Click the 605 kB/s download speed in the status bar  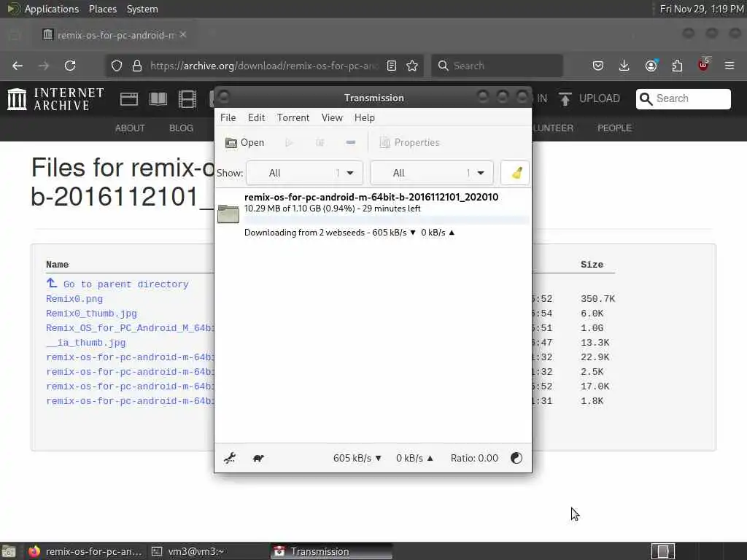[x=357, y=458]
